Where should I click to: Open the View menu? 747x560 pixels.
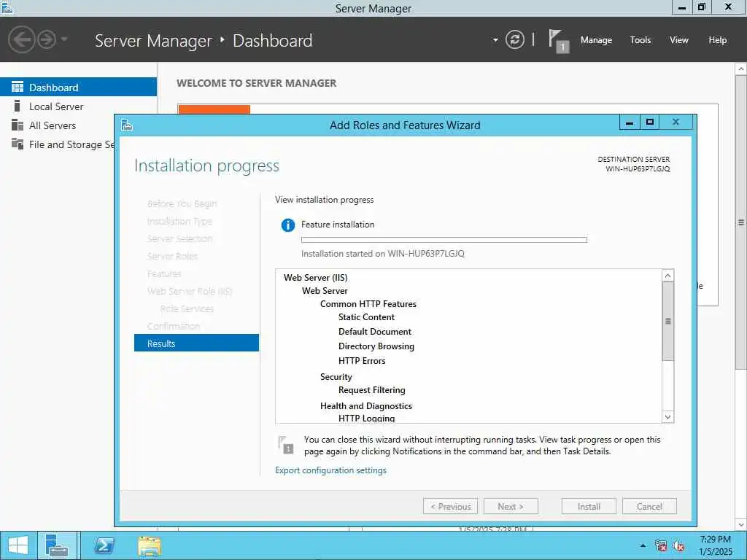(x=679, y=40)
